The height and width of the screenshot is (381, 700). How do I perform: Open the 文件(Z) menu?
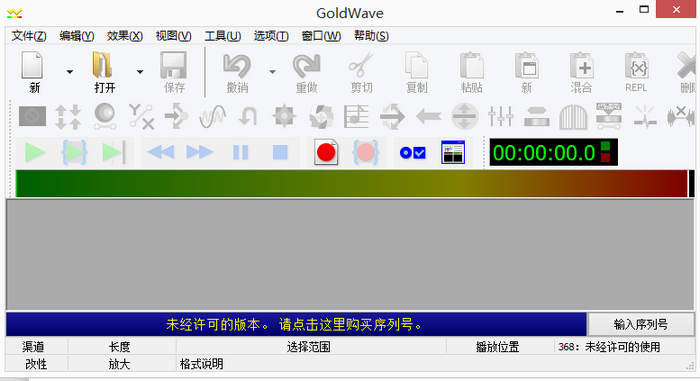pos(29,36)
